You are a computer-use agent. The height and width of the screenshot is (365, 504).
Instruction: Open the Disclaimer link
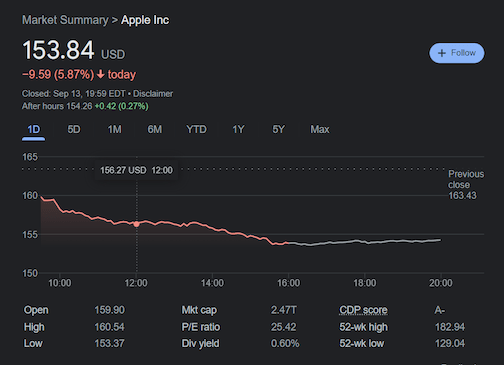click(153, 94)
